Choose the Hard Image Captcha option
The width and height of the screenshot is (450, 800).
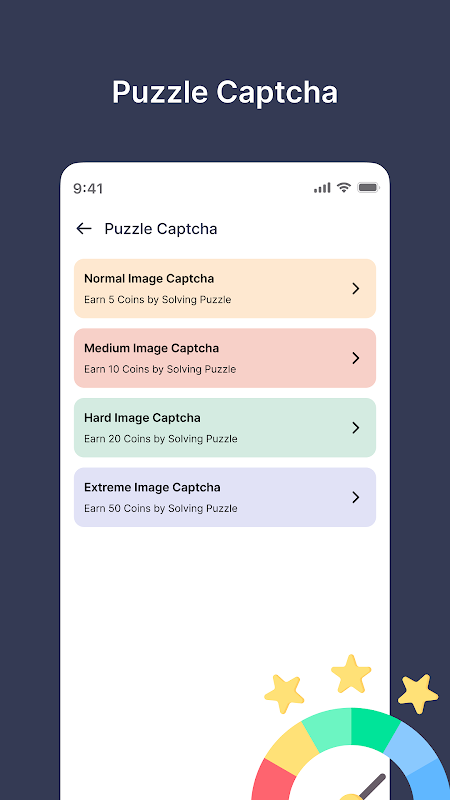pos(225,428)
